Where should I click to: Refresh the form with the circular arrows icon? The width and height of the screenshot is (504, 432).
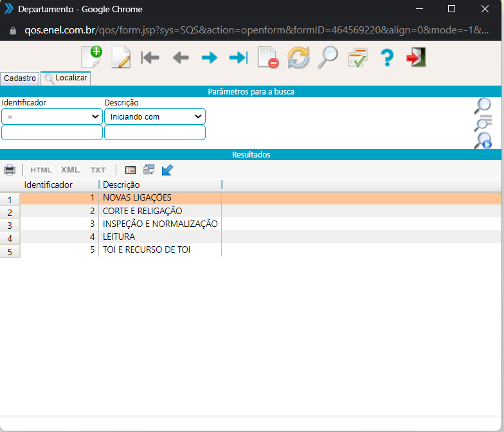pyautogui.click(x=298, y=58)
